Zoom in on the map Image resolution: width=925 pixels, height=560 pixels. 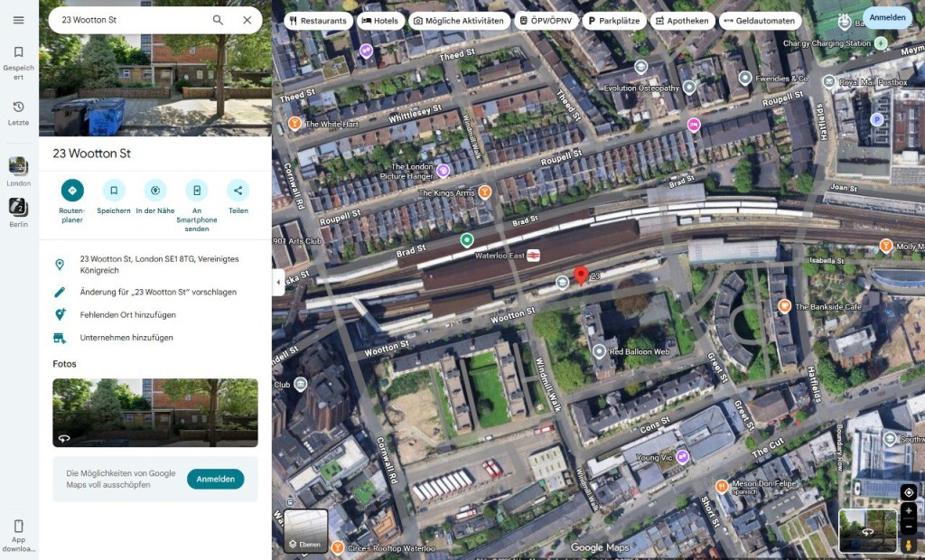coord(909,511)
